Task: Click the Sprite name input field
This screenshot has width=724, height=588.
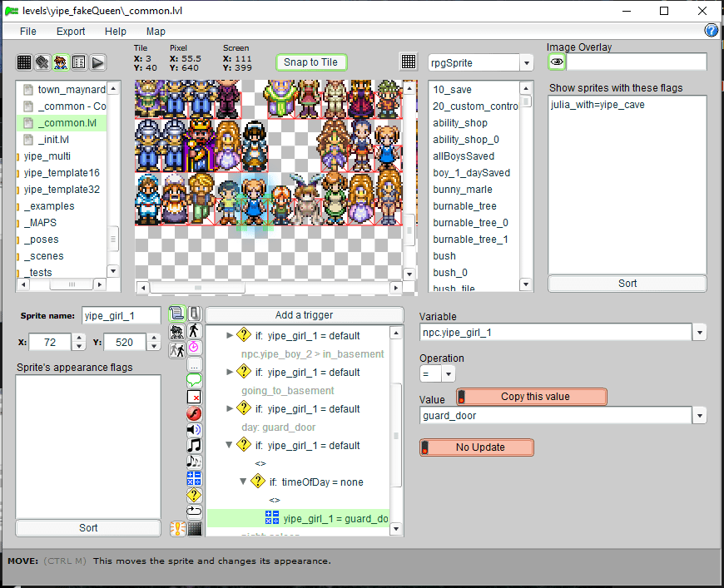Action: [x=121, y=315]
